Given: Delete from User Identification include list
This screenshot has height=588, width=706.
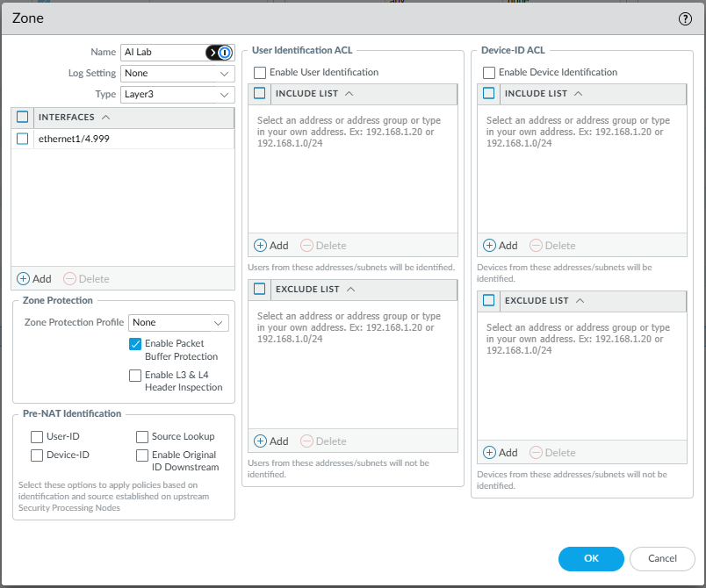Looking at the screenshot, I should tap(323, 246).
